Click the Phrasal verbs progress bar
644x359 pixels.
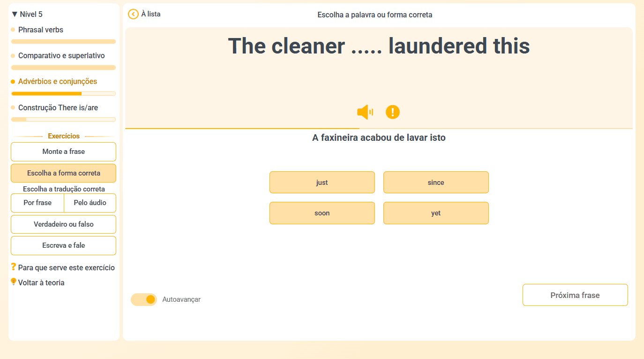pyautogui.click(x=63, y=41)
